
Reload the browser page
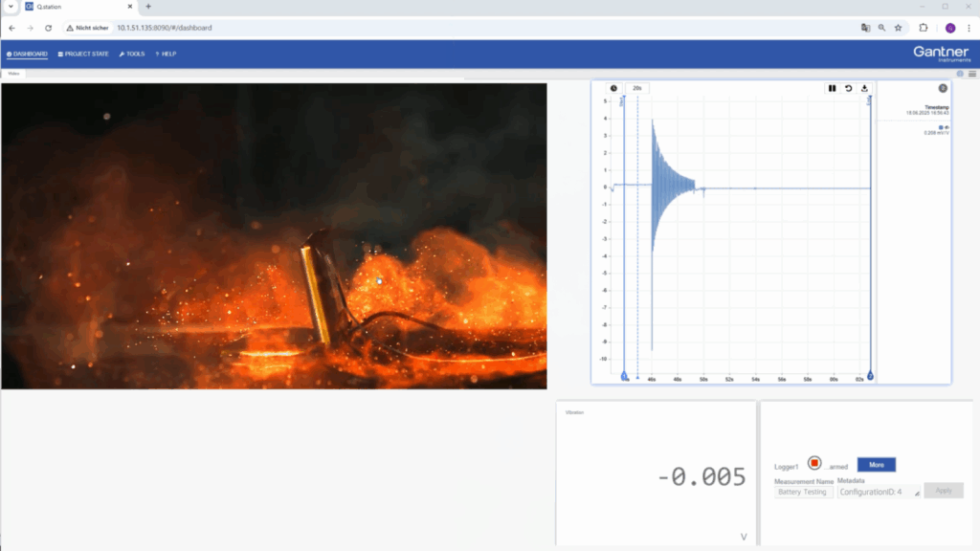[48, 28]
